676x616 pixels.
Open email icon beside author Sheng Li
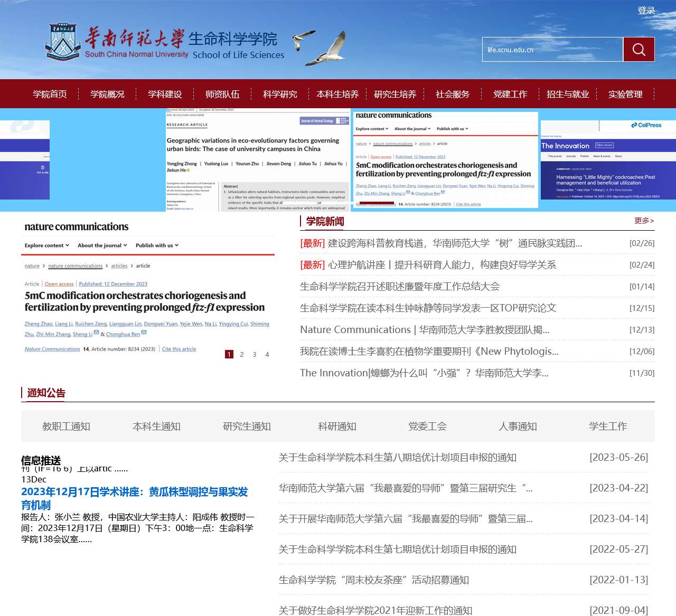95,333
